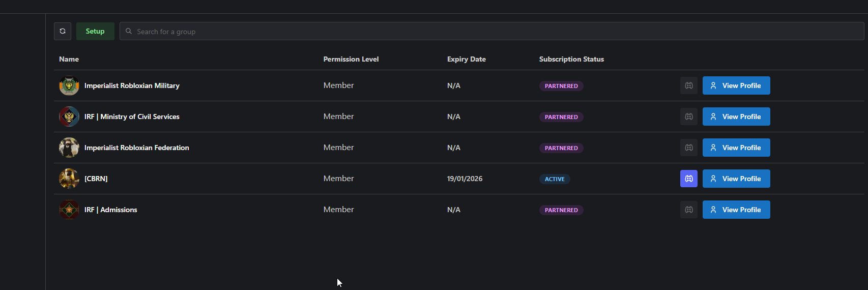Click the search magnifier icon
This screenshot has width=868, height=290.
click(129, 31)
